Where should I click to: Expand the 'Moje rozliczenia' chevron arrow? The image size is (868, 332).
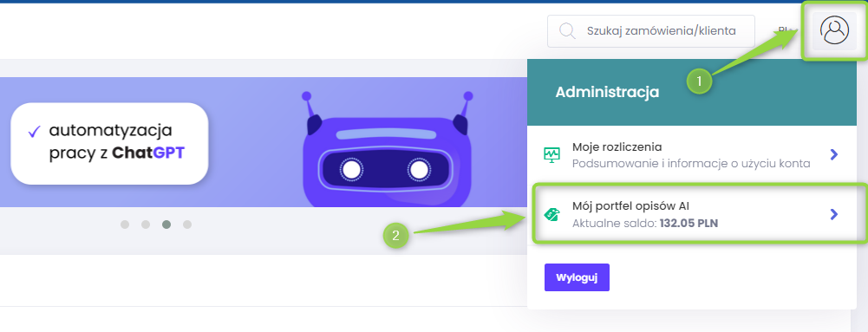pyautogui.click(x=833, y=155)
